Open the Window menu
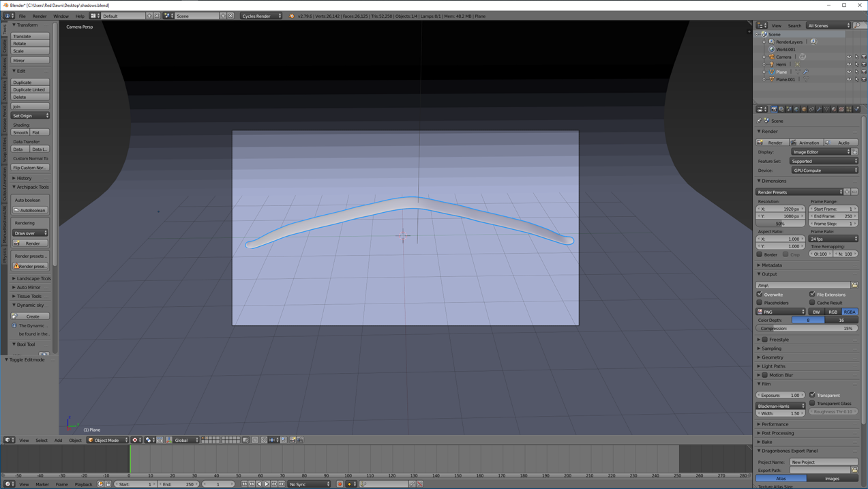The width and height of the screenshot is (868, 489). (61, 16)
